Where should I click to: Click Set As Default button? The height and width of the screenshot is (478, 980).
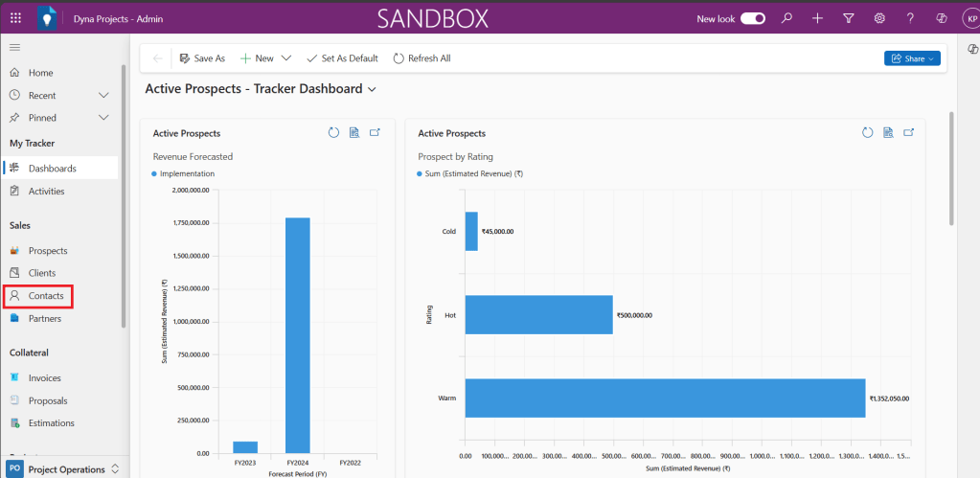point(342,58)
